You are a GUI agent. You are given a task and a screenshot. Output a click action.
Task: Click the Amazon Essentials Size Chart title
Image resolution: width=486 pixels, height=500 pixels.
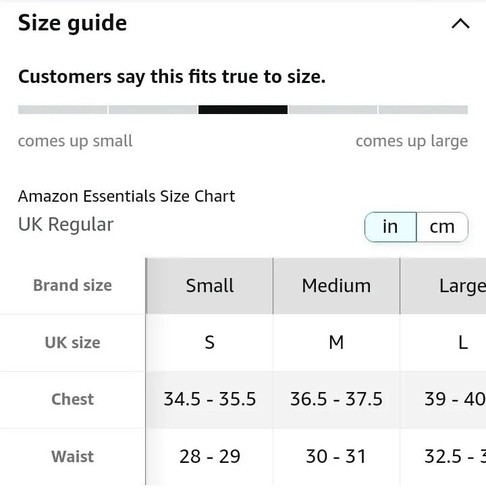(x=126, y=196)
